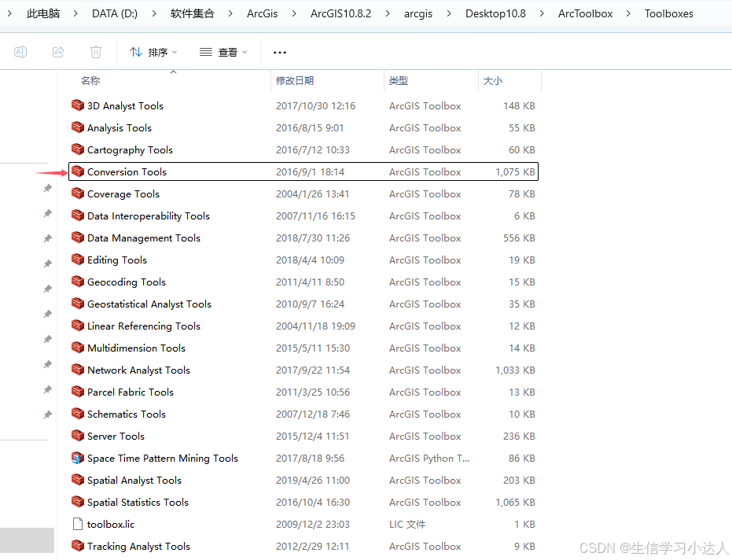Click the Schematics Tools toolbox icon
Image resolution: width=732 pixels, height=560 pixels.
pos(78,413)
